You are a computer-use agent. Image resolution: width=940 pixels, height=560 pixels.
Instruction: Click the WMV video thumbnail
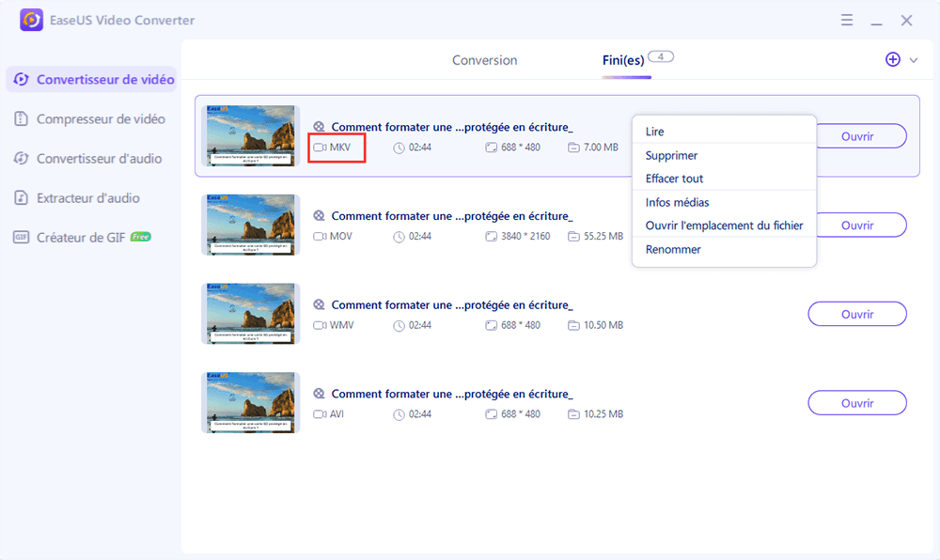click(x=250, y=314)
